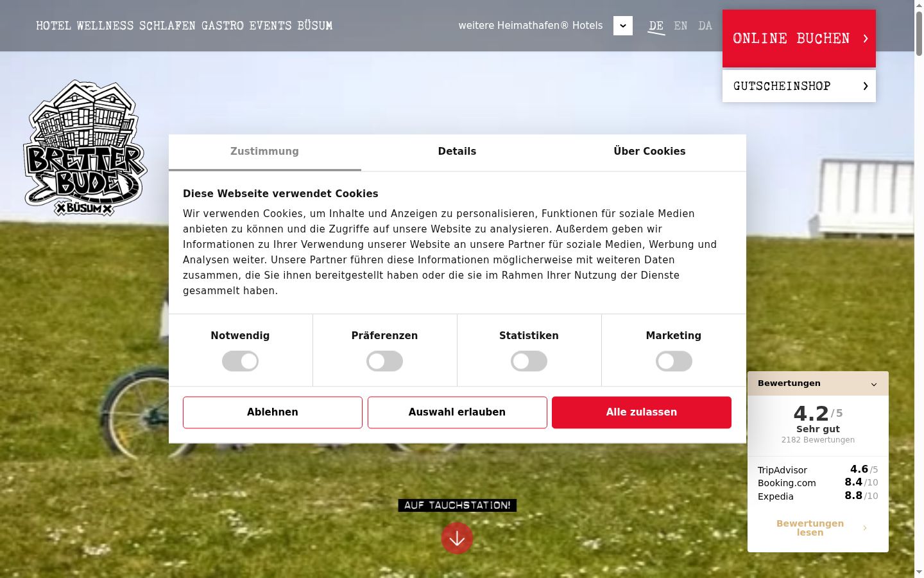The image size is (924, 578).
Task: Toggle the Notwendig cookie switch
Action: coord(240,361)
